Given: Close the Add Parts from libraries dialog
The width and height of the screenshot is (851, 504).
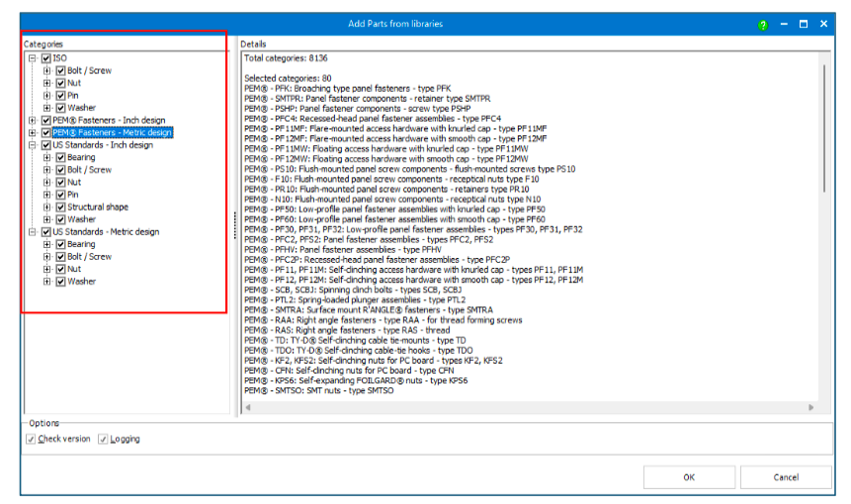Looking at the screenshot, I should click(823, 24).
